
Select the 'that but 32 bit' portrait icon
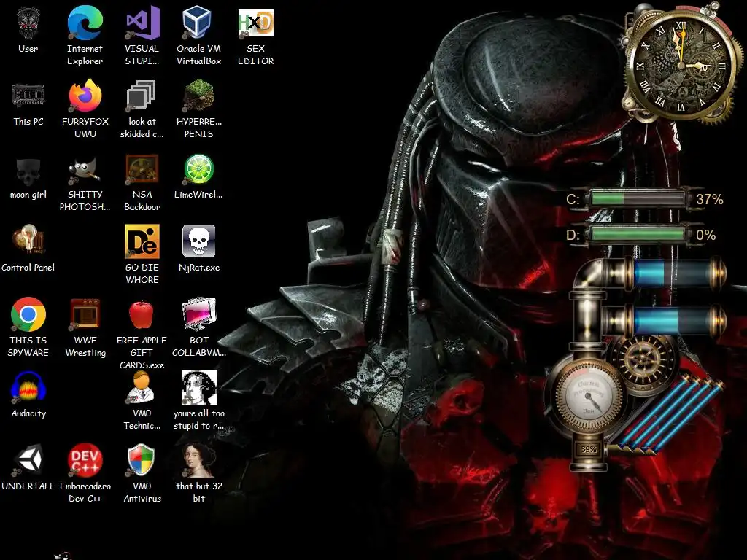pos(198,460)
